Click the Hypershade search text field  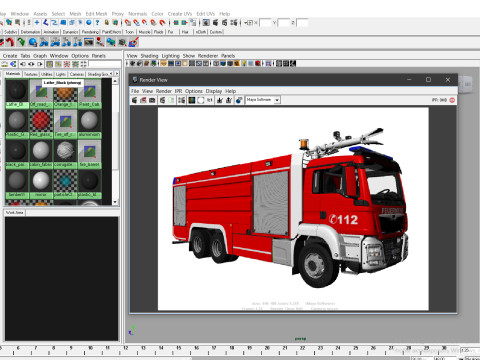click(x=105, y=64)
